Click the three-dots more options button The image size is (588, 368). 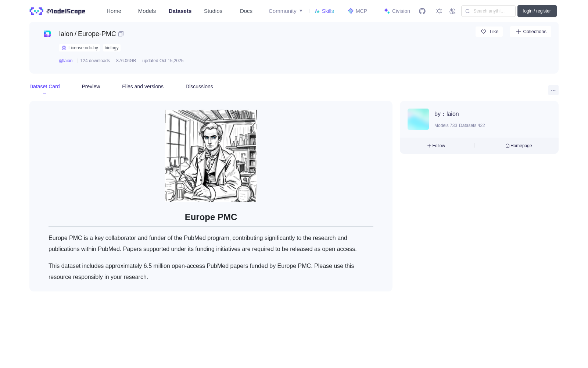[x=553, y=91]
